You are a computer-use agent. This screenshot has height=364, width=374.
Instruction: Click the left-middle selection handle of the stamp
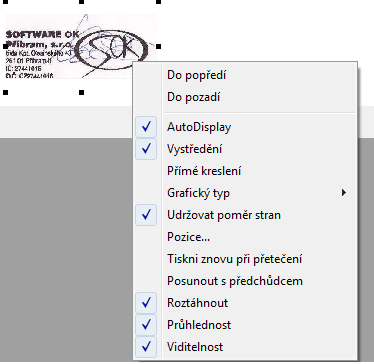pyautogui.click(x=5, y=46)
